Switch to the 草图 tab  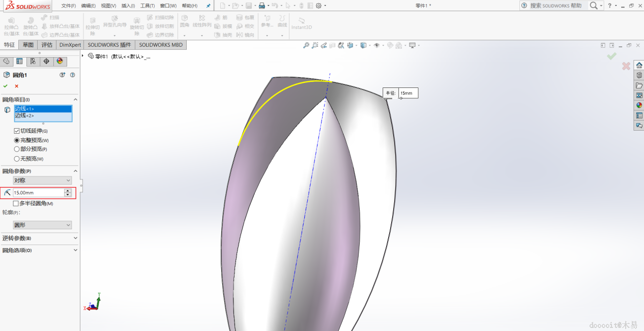(28, 45)
